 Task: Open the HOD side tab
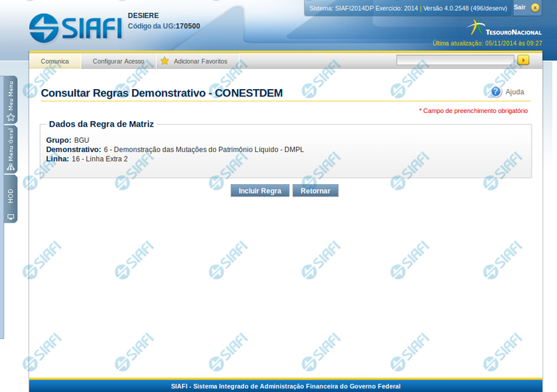coord(11,199)
